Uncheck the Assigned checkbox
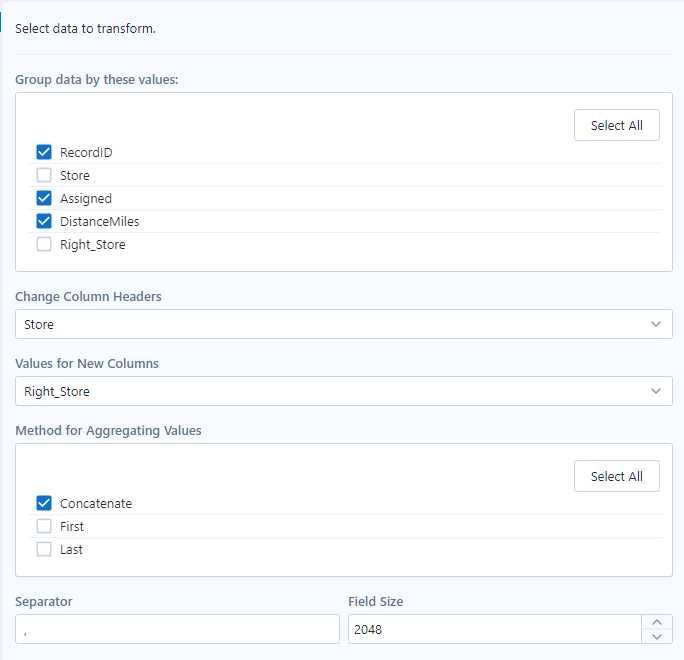The image size is (684, 660). [x=44, y=199]
